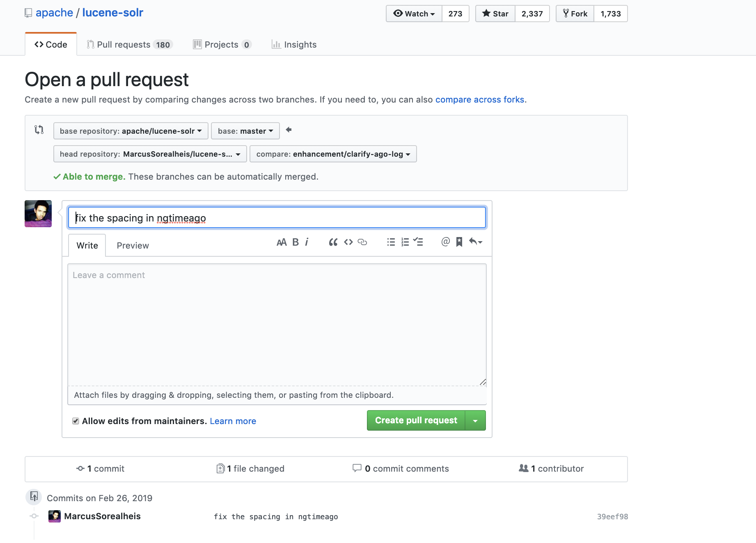Click the pull request title field
The width and height of the screenshot is (756, 543).
277,217
